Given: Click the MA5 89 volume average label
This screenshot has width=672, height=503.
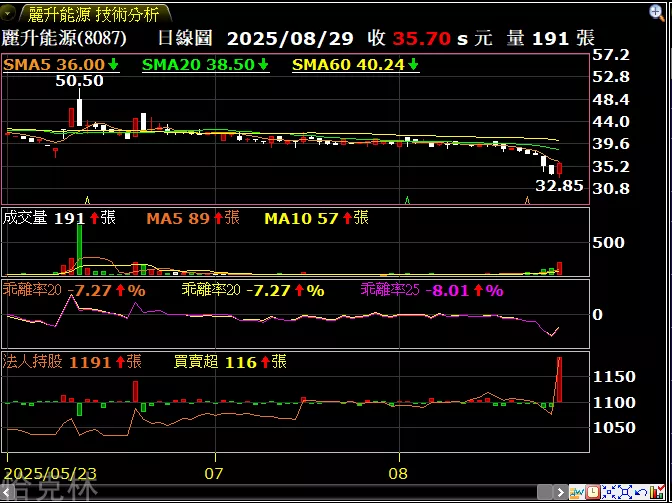Looking at the screenshot, I should pos(193,219).
